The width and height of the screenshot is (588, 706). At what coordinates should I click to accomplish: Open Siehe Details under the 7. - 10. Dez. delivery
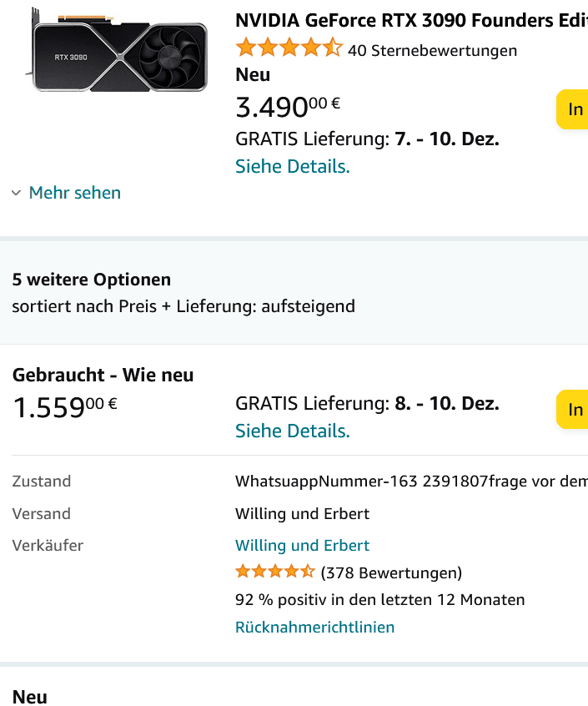(x=292, y=166)
